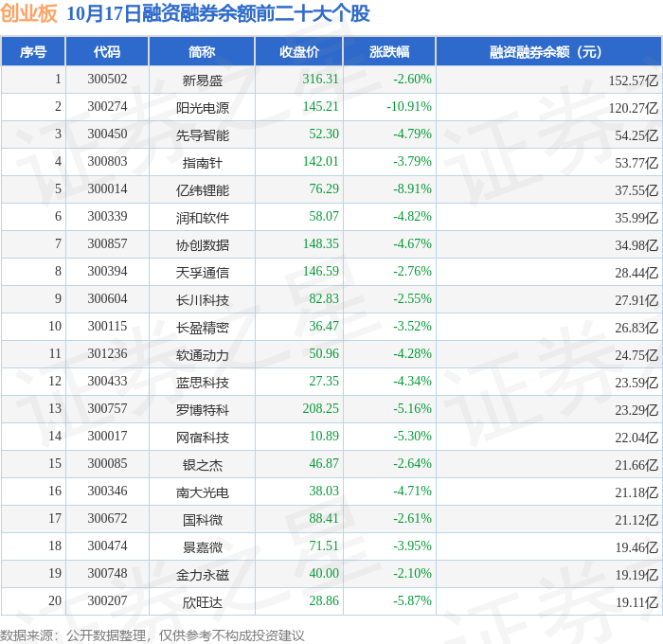Click balance value 35.99亿
Viewport: 663px width, 644px height.
(x=636, y=218)
